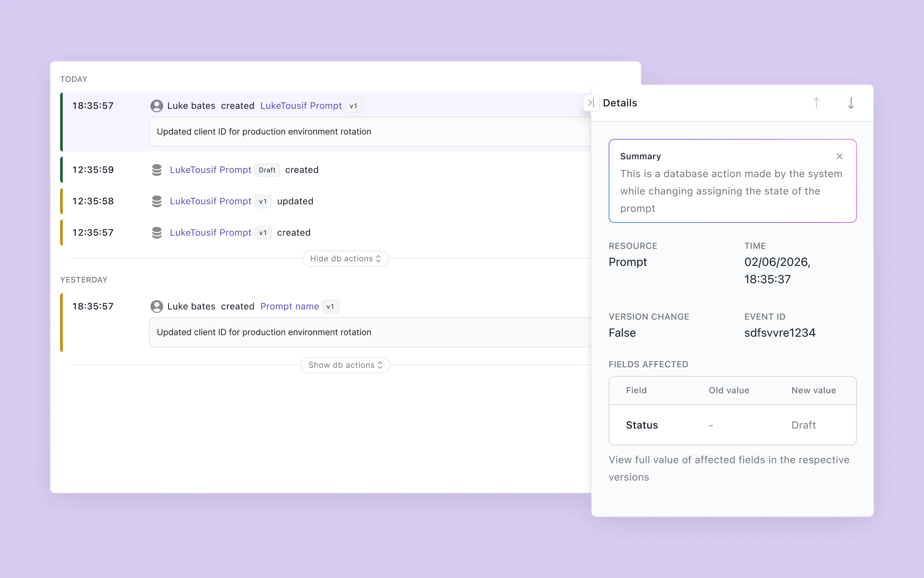Click the Resource value 'Prompt'

coord(628,262)
